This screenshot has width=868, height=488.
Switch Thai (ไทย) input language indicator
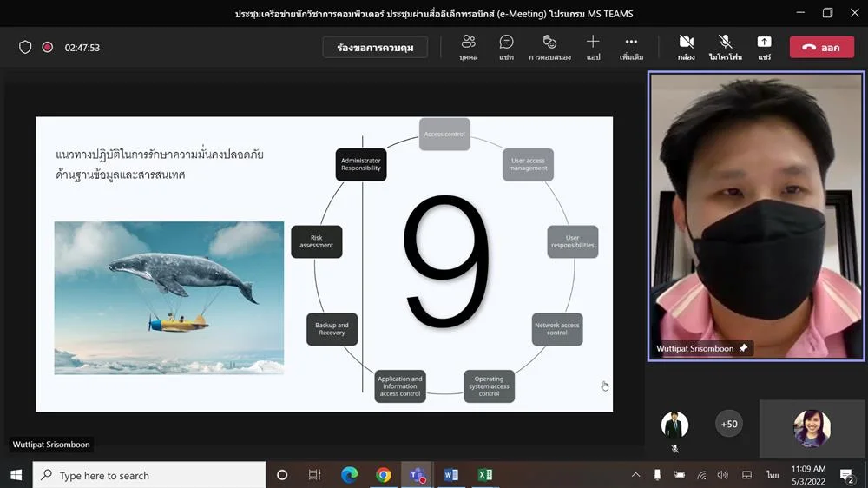click(x=773, y=475)
